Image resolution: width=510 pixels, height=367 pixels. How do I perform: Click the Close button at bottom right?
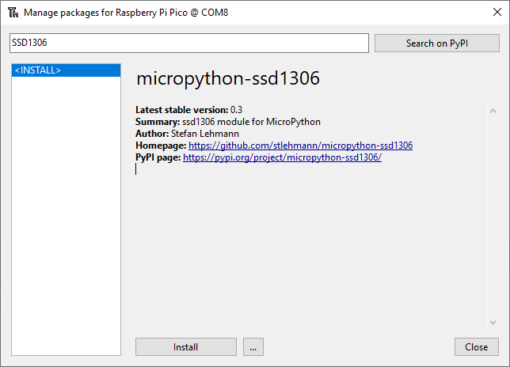[476, 347]
